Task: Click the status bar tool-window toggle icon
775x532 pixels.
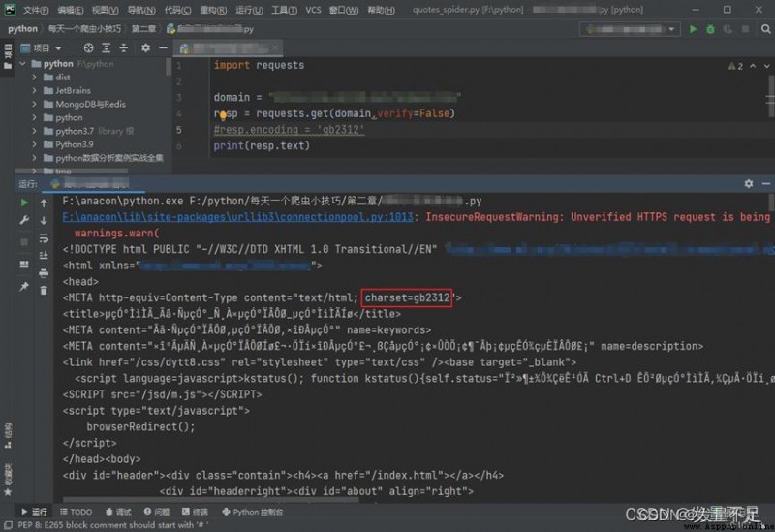Action: coord(8,525)
